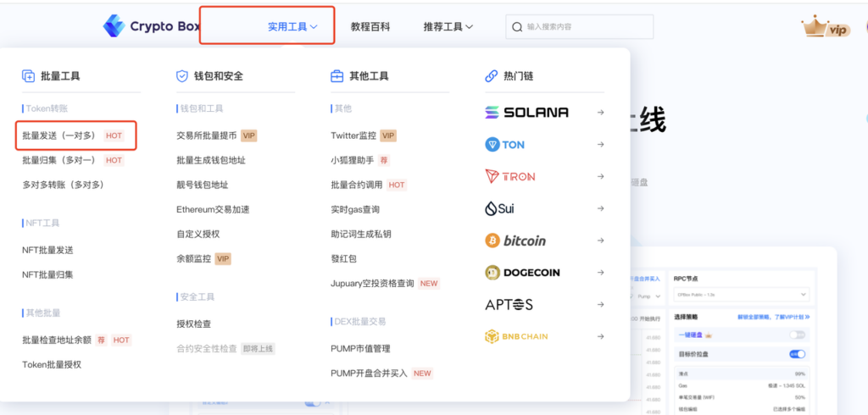Screen dimensions: 868x415
Task: Open 授权检查 tool
Action: (194, 324)
